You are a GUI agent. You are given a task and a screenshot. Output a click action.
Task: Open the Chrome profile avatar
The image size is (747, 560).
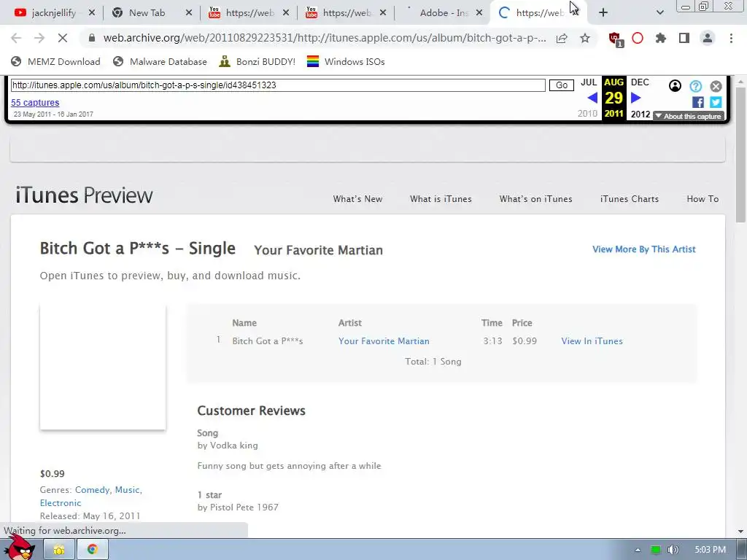click(708, 38)
